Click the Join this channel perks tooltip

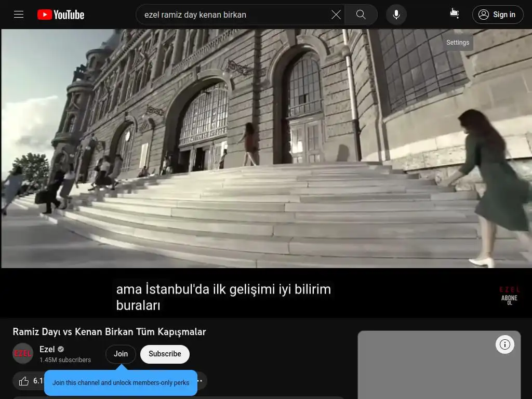pyautogui.click(x=121, y=383)
